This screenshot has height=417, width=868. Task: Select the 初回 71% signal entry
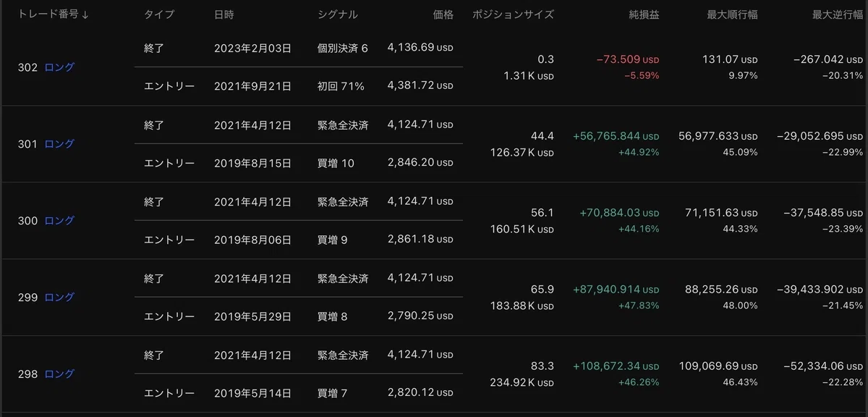tap(341, 86)
